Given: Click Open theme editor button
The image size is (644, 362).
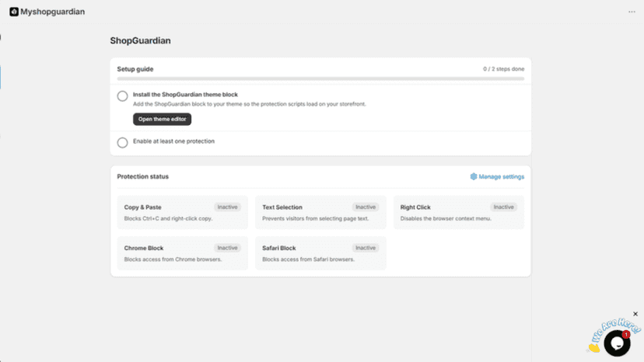Looking at the screenshot, I should point(163,119).
